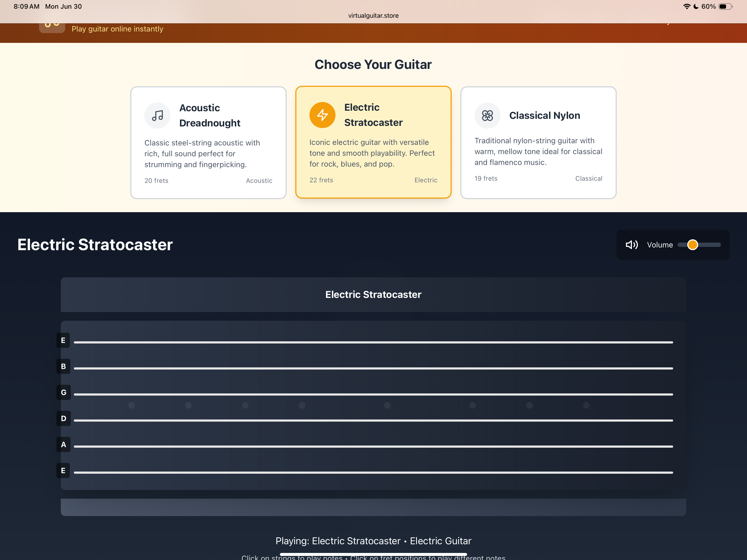The image size is (747, 560).
Task: Click the D string label
Action: coord(64,419)
